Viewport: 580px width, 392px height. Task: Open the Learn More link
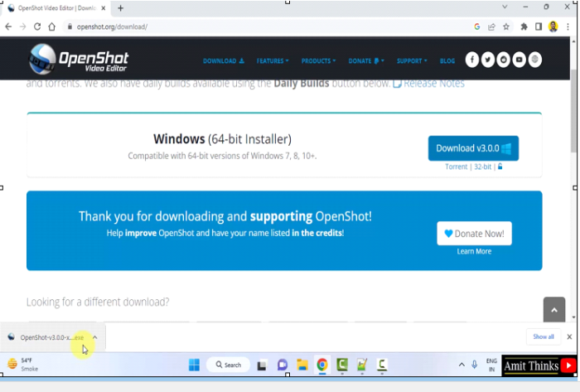pos(474,251)
